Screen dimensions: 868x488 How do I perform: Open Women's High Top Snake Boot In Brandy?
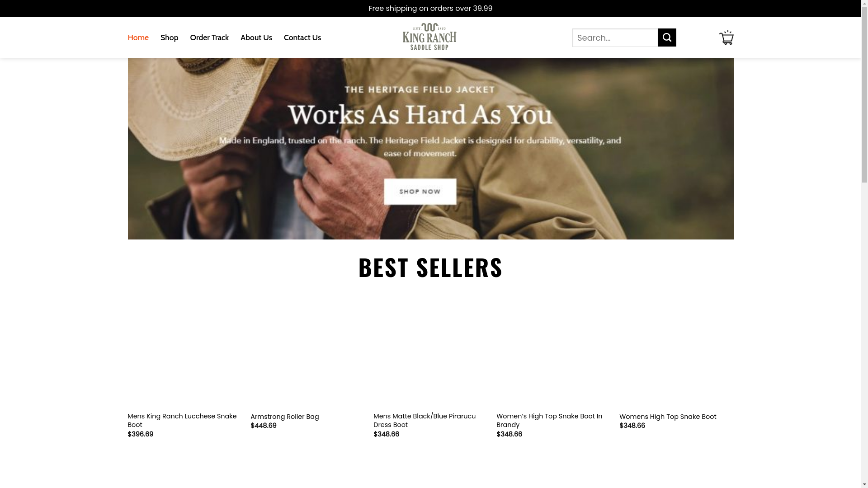point(549,420)
